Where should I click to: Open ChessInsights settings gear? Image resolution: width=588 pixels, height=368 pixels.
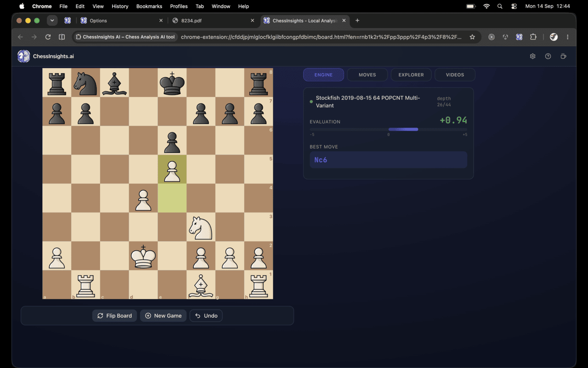tap(533, 56)
